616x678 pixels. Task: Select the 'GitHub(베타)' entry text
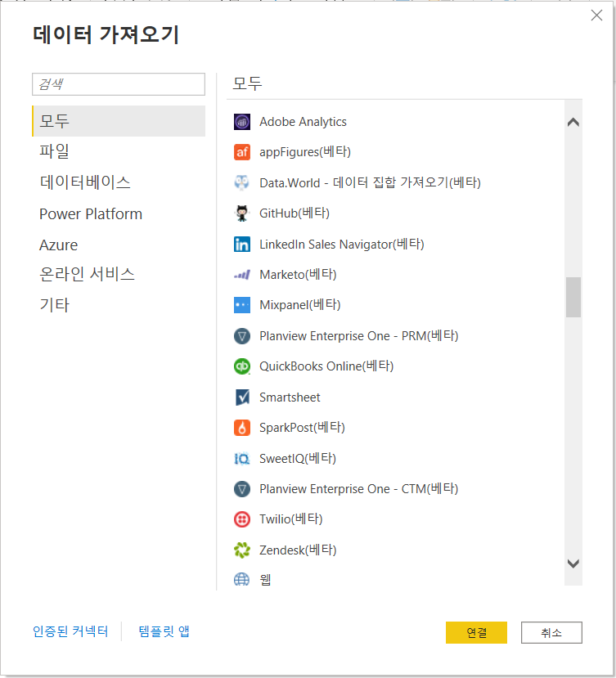pyautogui.click(x=295, y=213)
